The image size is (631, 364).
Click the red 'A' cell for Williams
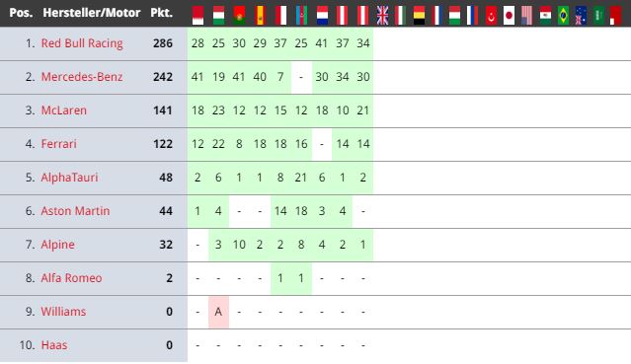218,312
